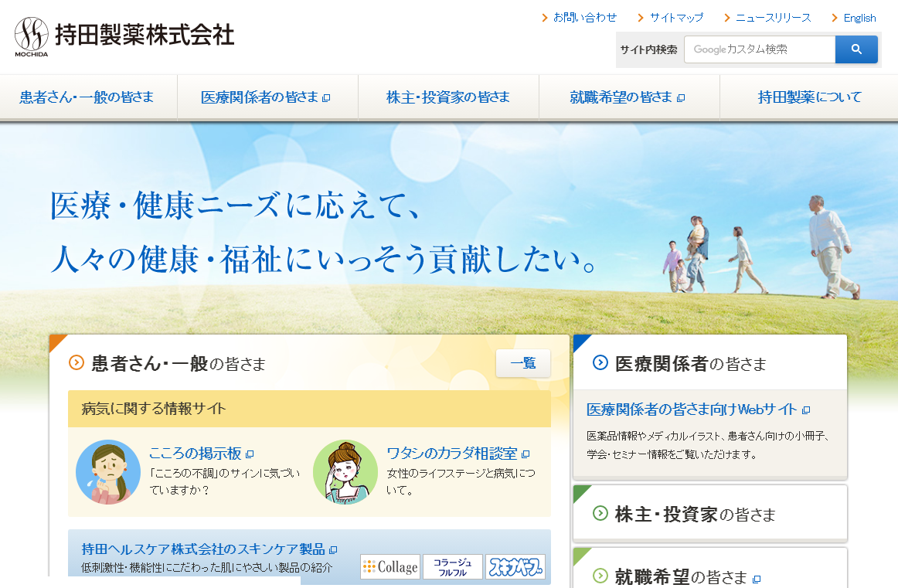The image size is (898, 588).
Task: Click orange arrow before お問い合わせ link
Action: [x=545, y=18]
